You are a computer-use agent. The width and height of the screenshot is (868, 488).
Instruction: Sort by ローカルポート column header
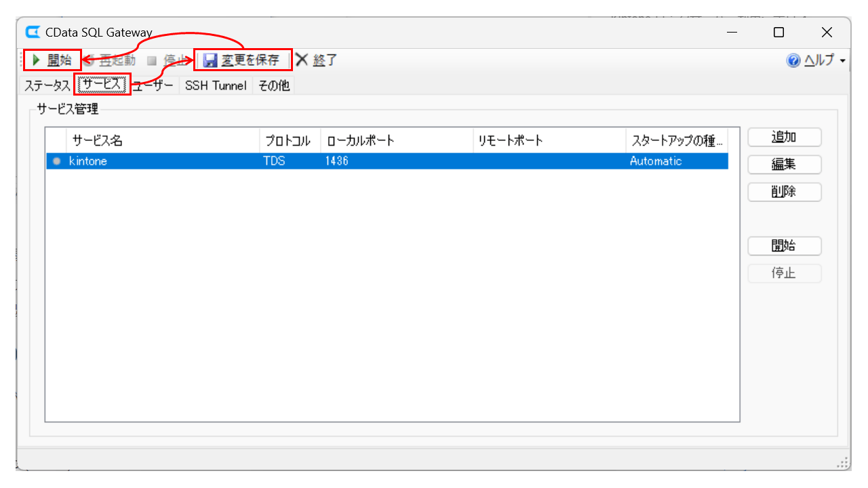coord(397,141)
